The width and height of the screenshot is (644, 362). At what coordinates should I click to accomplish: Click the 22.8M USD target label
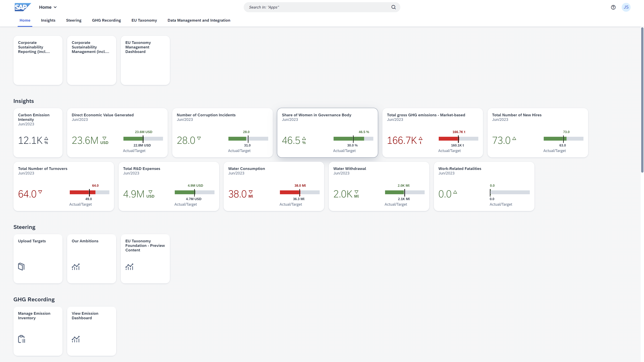click(x=142, y=145)
